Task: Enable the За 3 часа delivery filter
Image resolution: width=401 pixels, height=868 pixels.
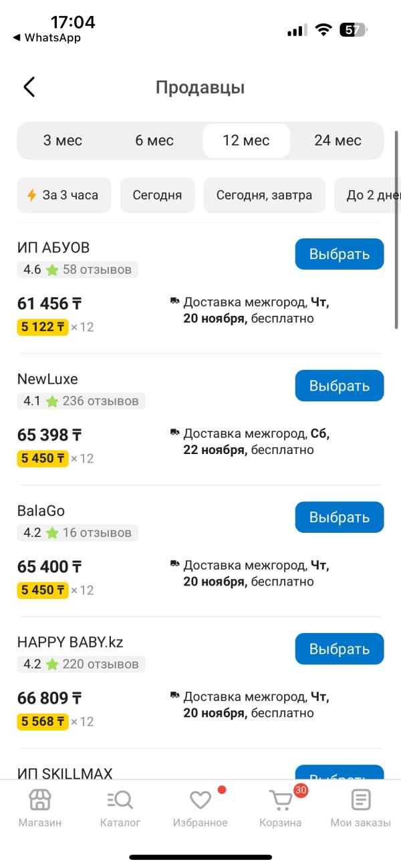Action: click(x=63, y=195)
